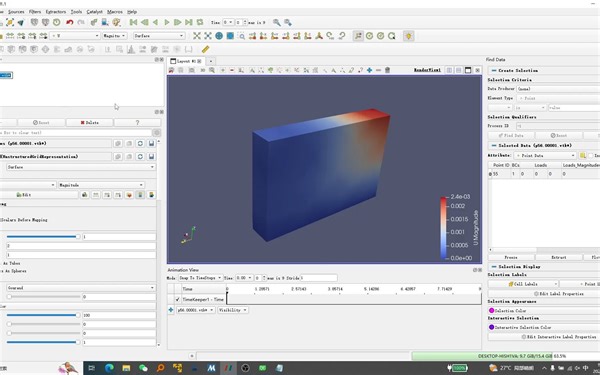Click the trash clear selection icon
This screenshot has height=375, width=600.
[x=387, y=70]
